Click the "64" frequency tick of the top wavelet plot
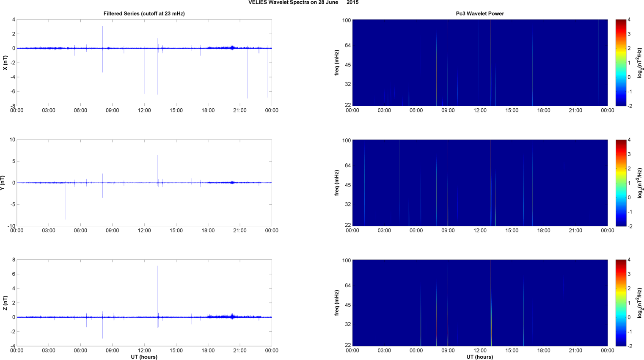 pos(348,45)
